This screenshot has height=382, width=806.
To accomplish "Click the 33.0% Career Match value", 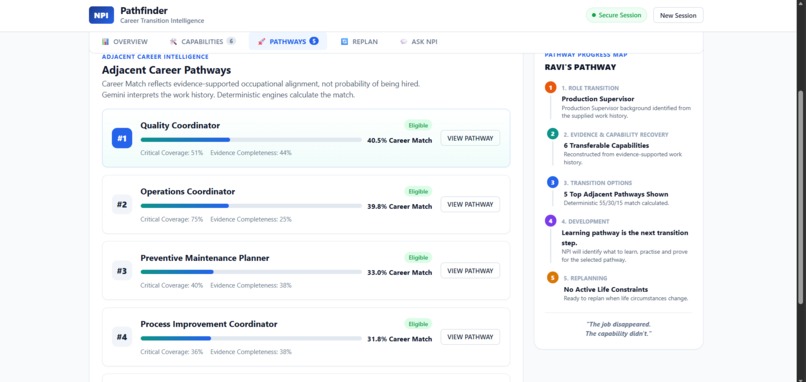I will point(399,273).
